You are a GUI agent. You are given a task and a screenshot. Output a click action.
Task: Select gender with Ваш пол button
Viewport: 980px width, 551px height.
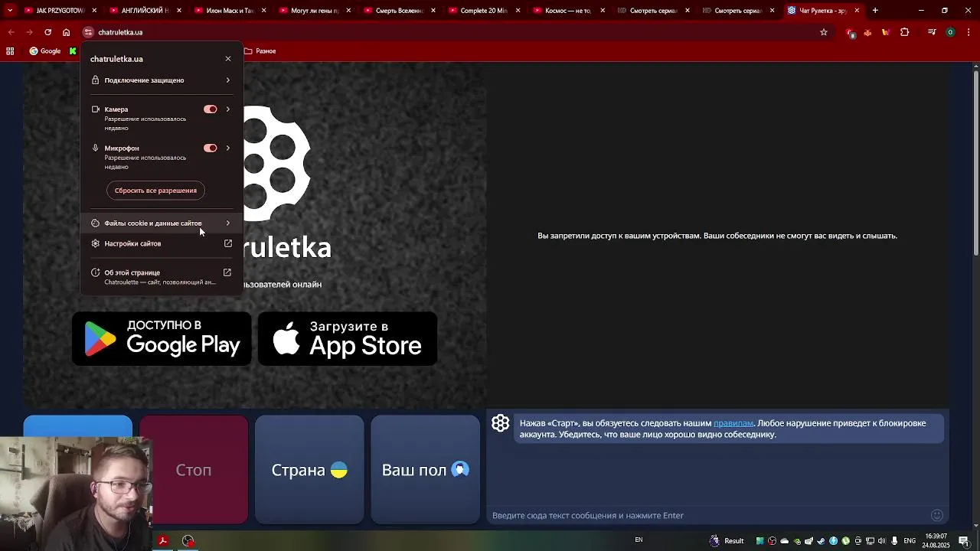425,470
